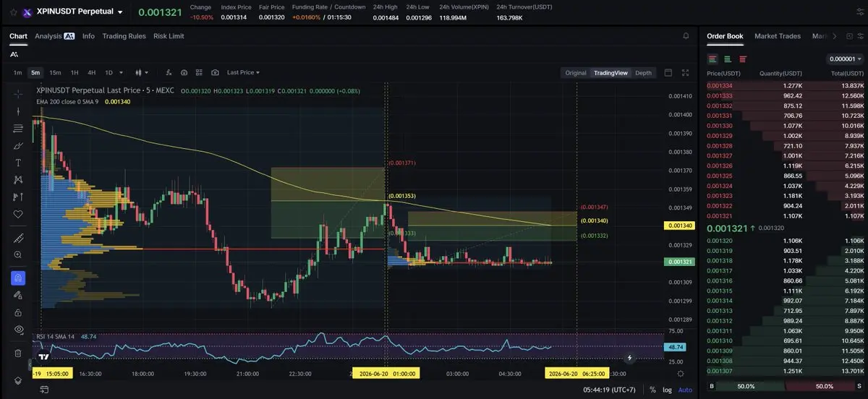Open order book precision 0.000001 dropdown
Viewport: 868px width, 399px height.
(x=845, y=59)
